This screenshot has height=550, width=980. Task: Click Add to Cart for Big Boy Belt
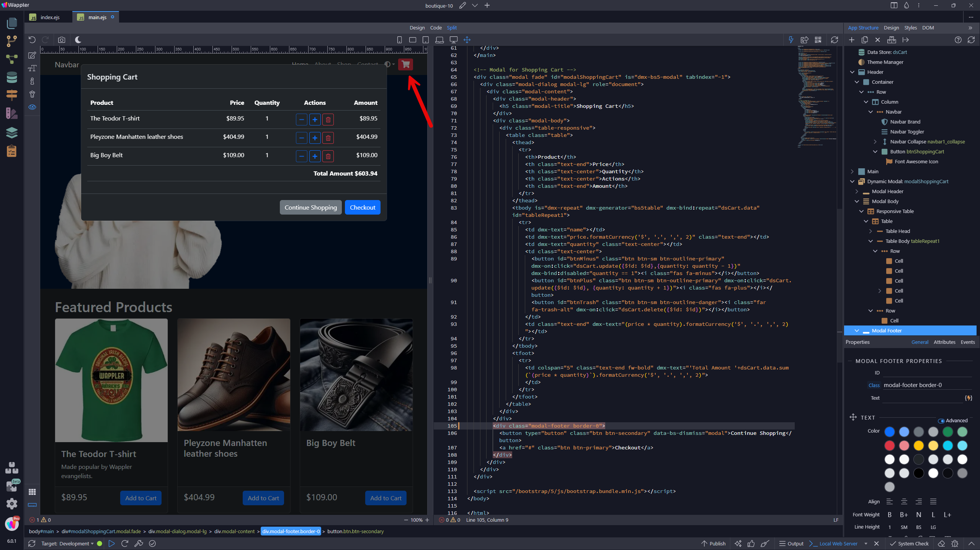[386, 498]
